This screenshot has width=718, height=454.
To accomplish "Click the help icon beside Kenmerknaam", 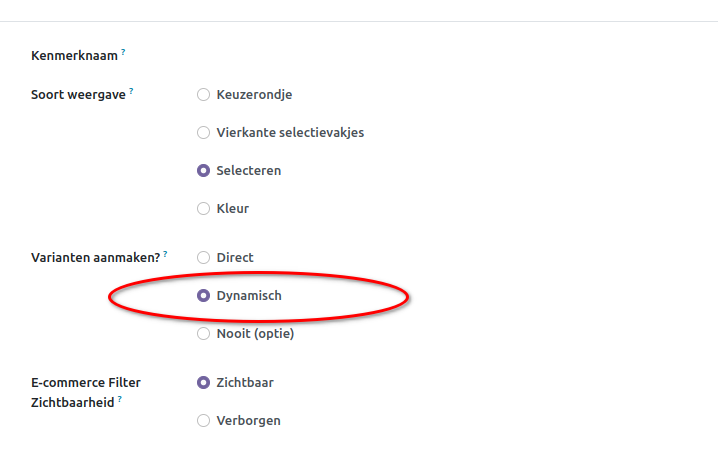I will click(x=123, y=52).
